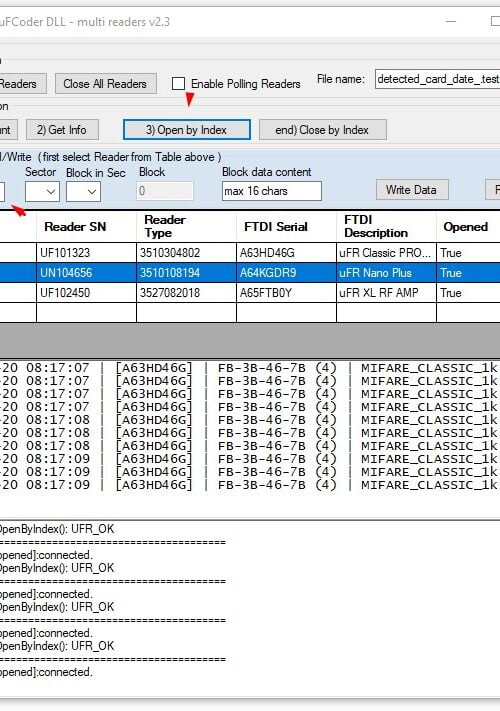The height and width of the screenshot is (711, 500).
Task: Click the Close All Readers button
Action: click(x=106, y=84)
